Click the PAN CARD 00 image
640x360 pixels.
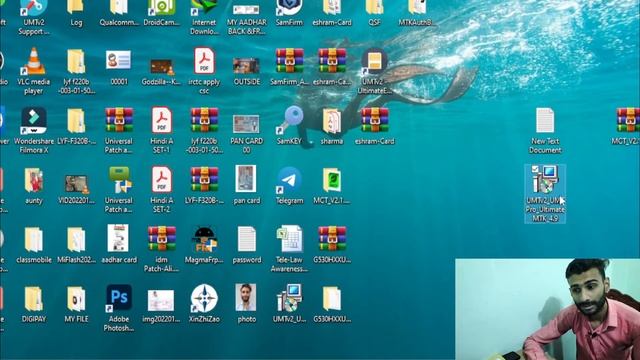click(x=247, y=124)
